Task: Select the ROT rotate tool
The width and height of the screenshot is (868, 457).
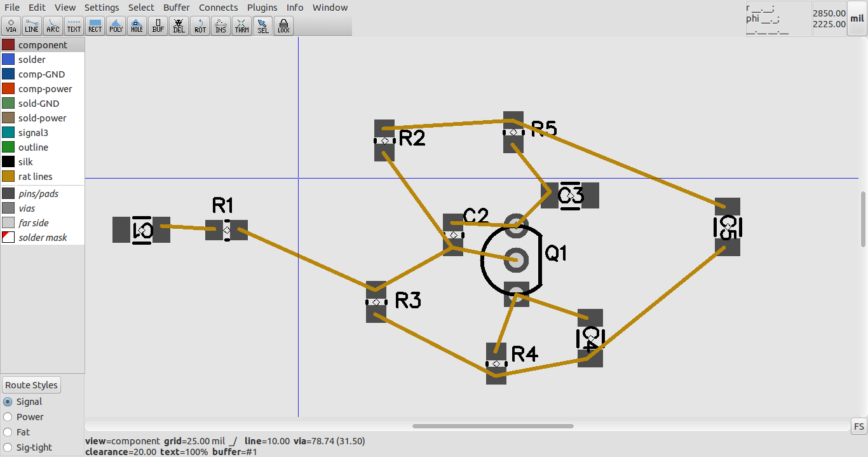Action: pos(200,25)
